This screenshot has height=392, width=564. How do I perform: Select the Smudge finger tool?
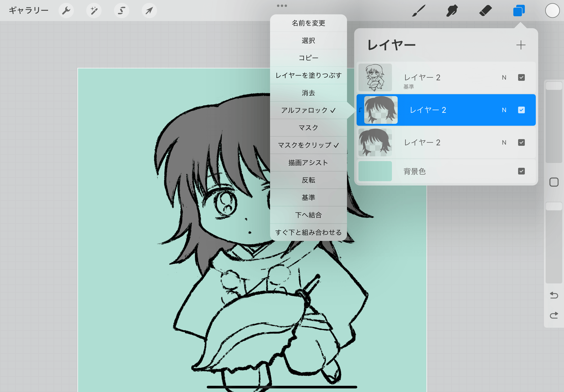[x=452, y=11]
